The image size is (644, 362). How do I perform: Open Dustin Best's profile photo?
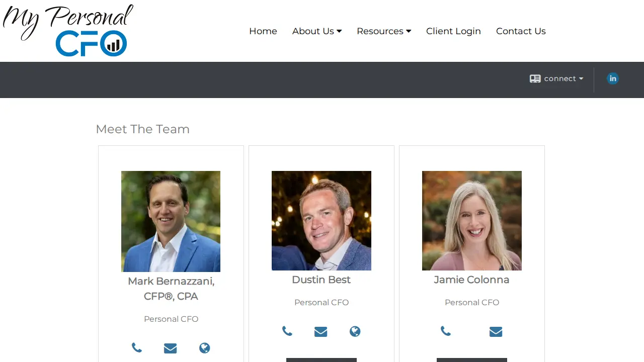[321, 221]
